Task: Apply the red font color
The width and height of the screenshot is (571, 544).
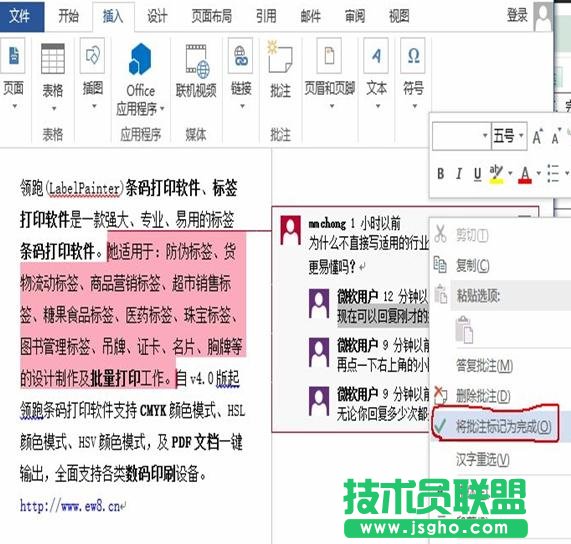Action: [525, 174]
